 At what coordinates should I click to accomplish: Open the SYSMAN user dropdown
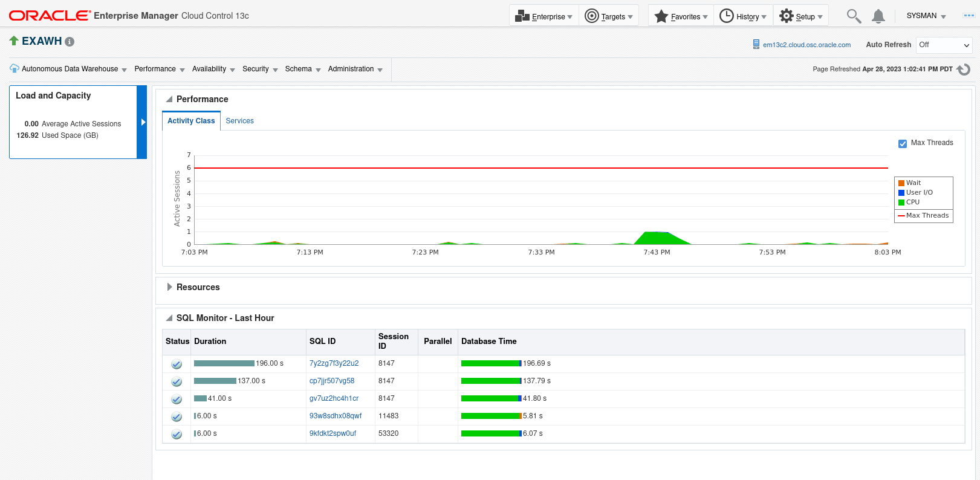(x=926, y=16)
